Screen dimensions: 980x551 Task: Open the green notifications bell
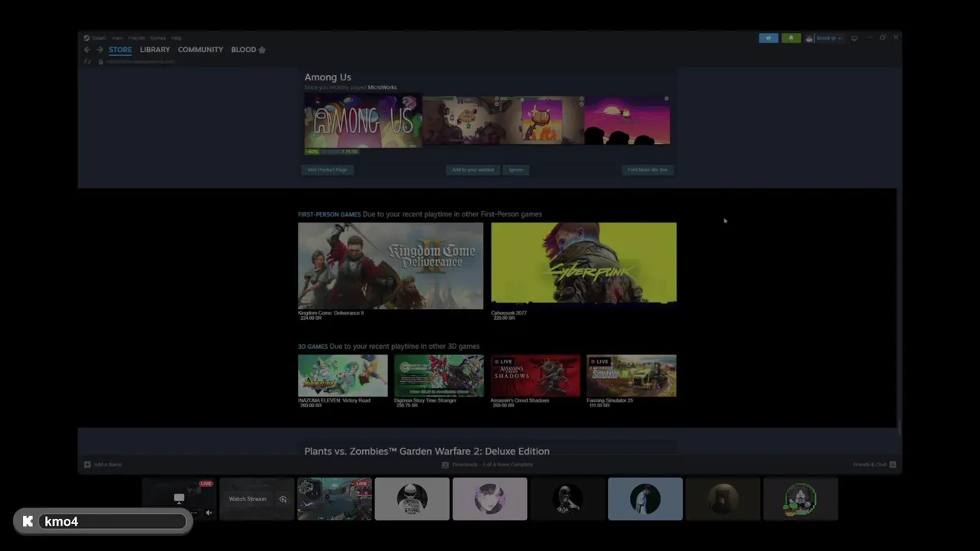[x=791, y=38]
